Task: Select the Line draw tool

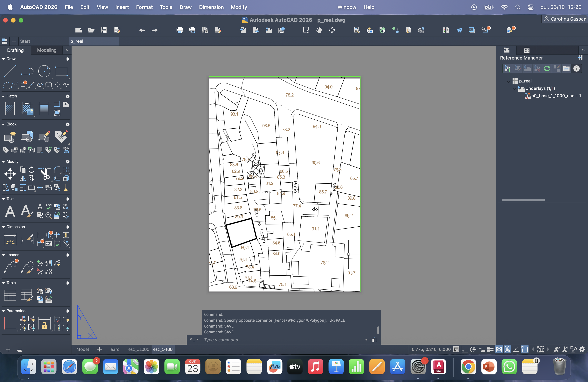Action: click(x=10, y=71)
